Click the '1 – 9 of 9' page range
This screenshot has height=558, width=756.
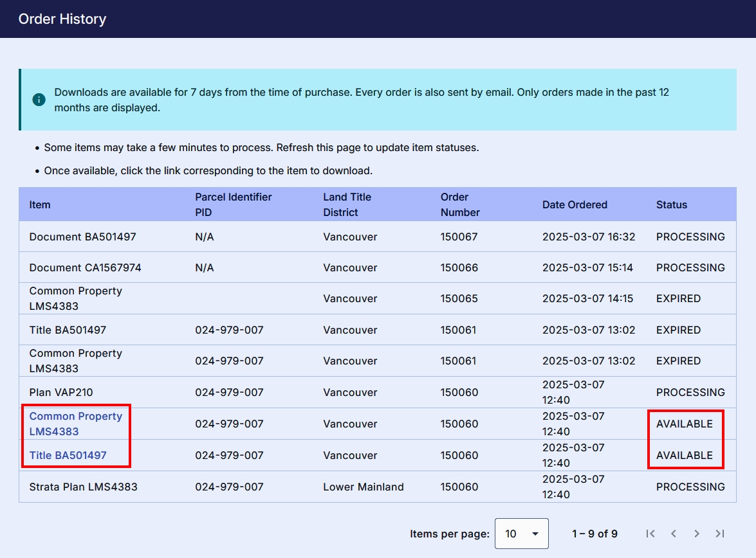595,534
